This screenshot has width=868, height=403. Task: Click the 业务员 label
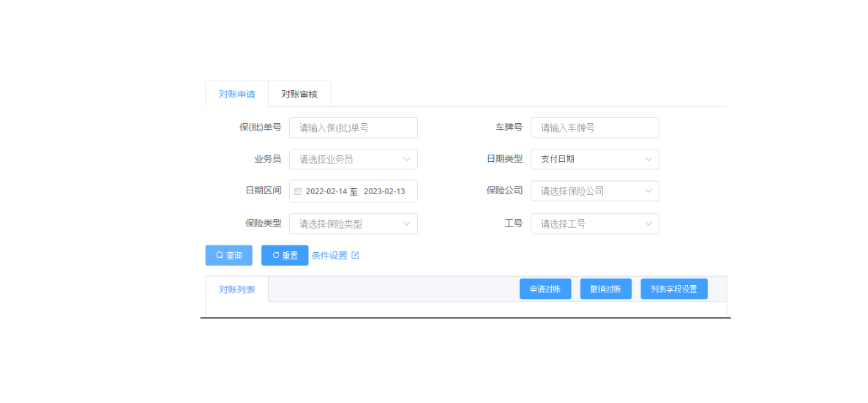[x=268, y=159]
